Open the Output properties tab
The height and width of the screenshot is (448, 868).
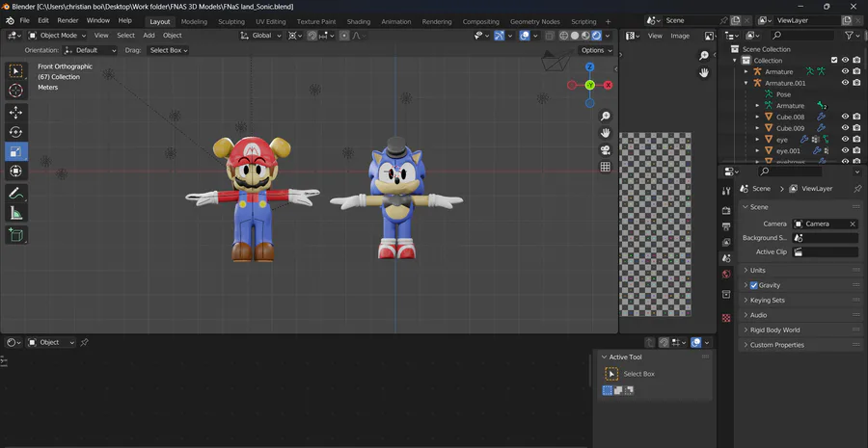click(x=726, y=226)
